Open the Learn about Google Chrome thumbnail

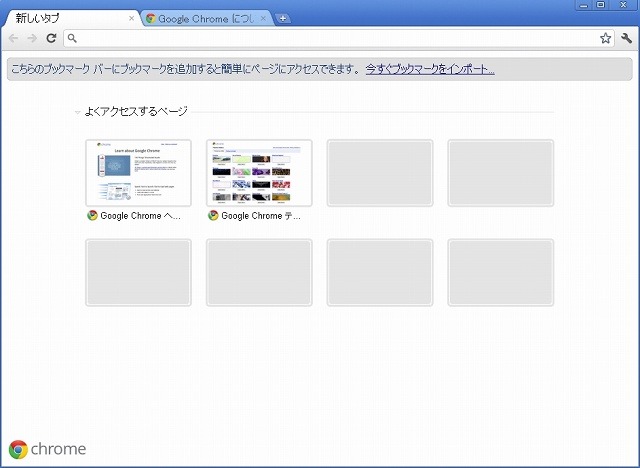tap(138, 173)
